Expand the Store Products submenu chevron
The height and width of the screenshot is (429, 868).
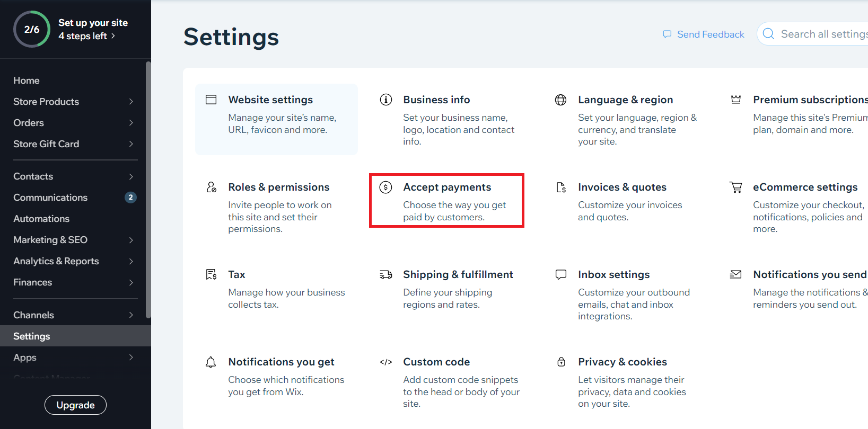(x=131, y=102)
